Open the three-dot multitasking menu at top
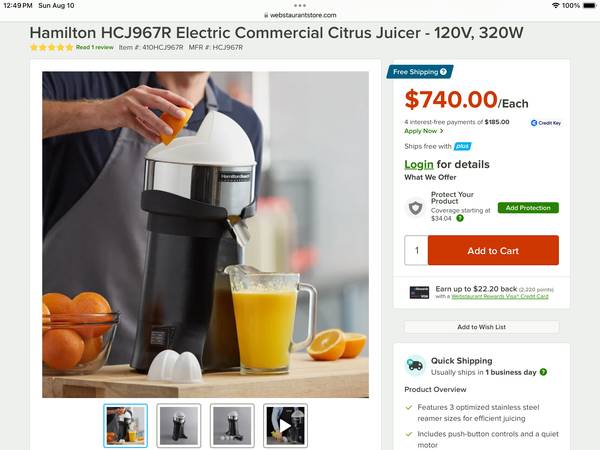Screen dimensions: 600x450 pyautogui.click(x=300, y=5)
